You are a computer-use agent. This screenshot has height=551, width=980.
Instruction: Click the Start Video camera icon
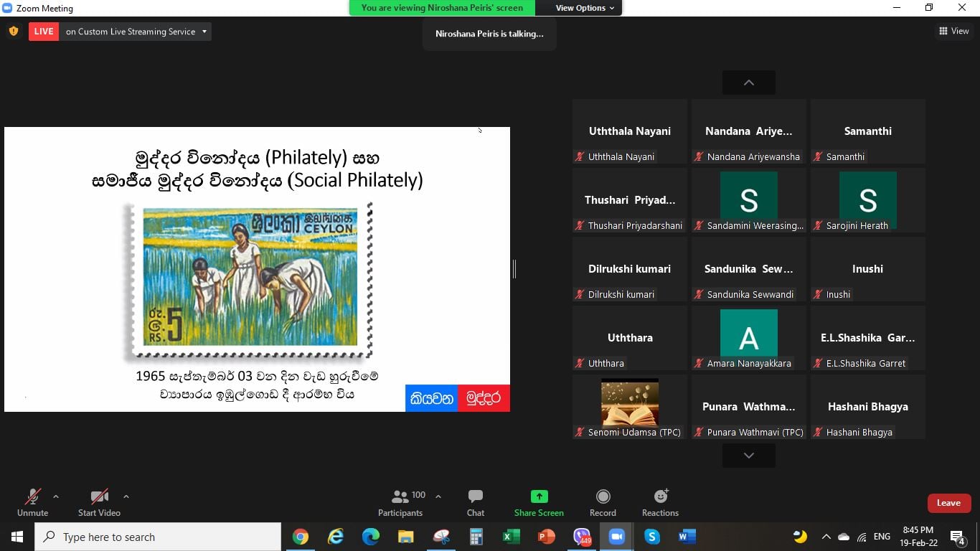(99, 496)
